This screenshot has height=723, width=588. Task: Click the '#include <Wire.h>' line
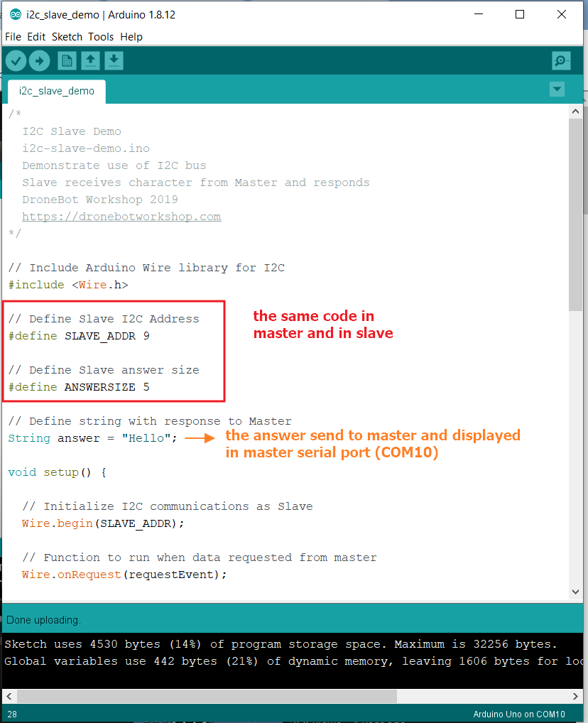pos(68,285)
